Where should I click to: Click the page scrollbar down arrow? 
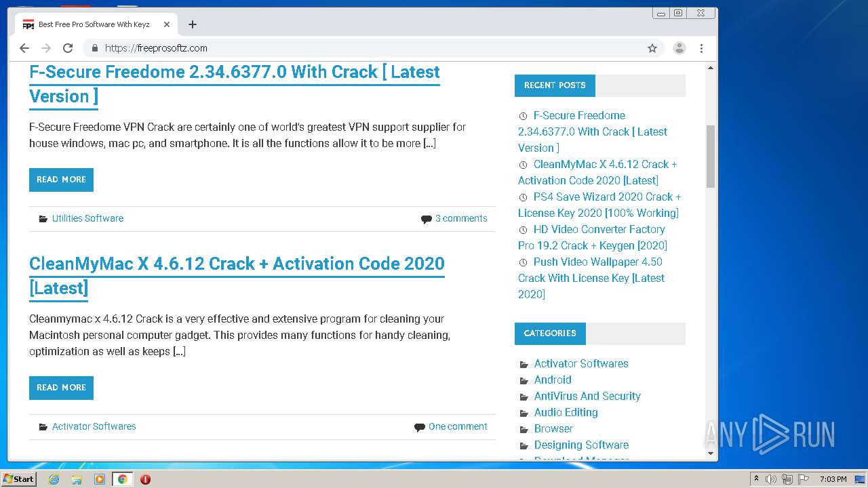pyautogui.click(x=711, y=453)
